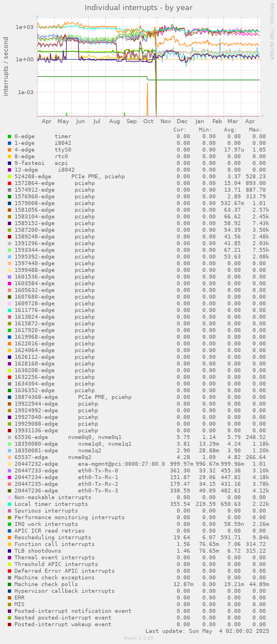The width and height of the screenshot is (277, 644).
Task: Click the ena-mgmnt@pci:0000:27:00.0 legend entry
Action: click(122, 464)
